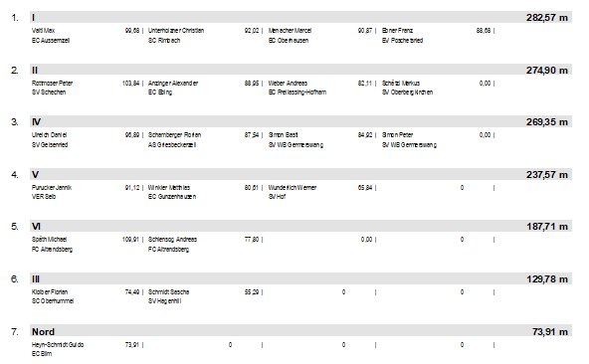The image size is (589, 364).
Task: Click Rottmoser Peter name entry
Action: click(x=52, y=83)
